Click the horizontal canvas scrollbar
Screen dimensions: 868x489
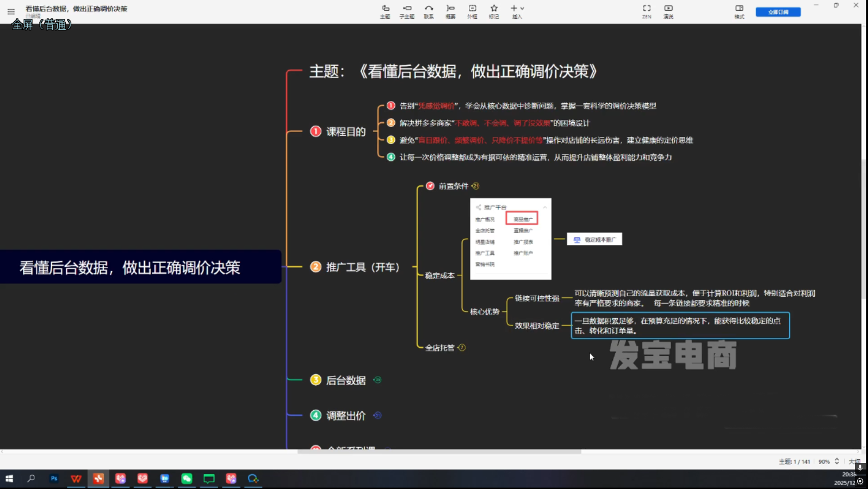(x=439, y=452)
